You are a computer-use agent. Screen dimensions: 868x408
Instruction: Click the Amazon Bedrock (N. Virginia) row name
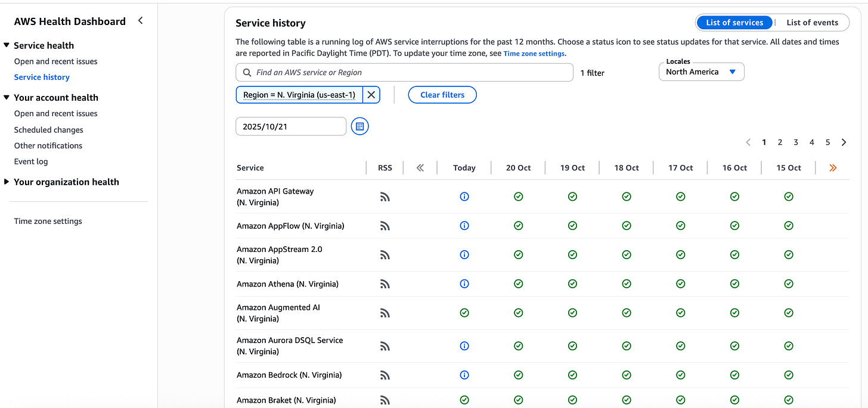coord(289,375)
